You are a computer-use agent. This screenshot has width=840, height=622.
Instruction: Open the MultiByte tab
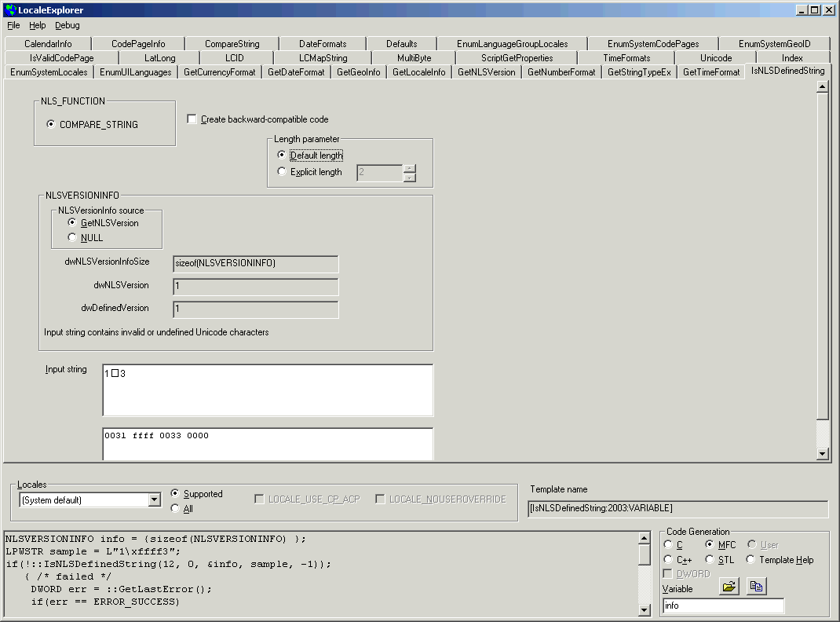click(x=414, y=58)
